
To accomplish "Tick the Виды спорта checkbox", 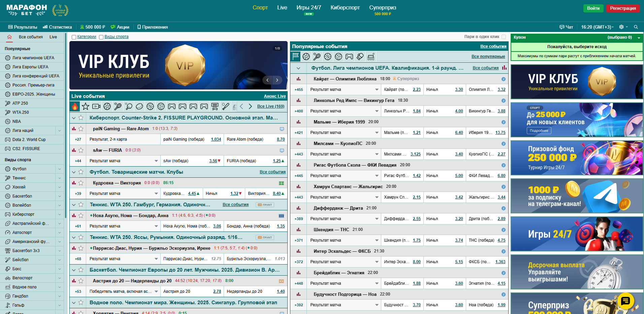I will (x=101, y=37).
